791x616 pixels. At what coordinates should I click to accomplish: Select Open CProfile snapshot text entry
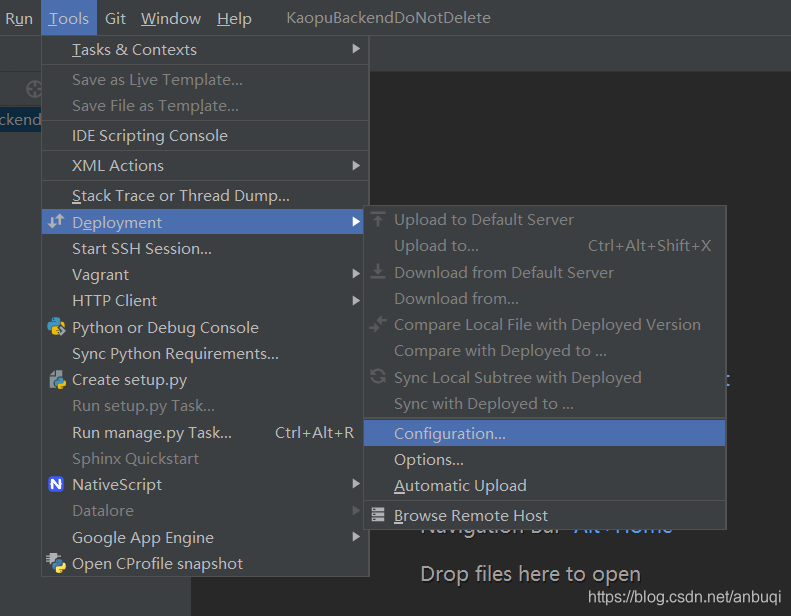point(157,564)
